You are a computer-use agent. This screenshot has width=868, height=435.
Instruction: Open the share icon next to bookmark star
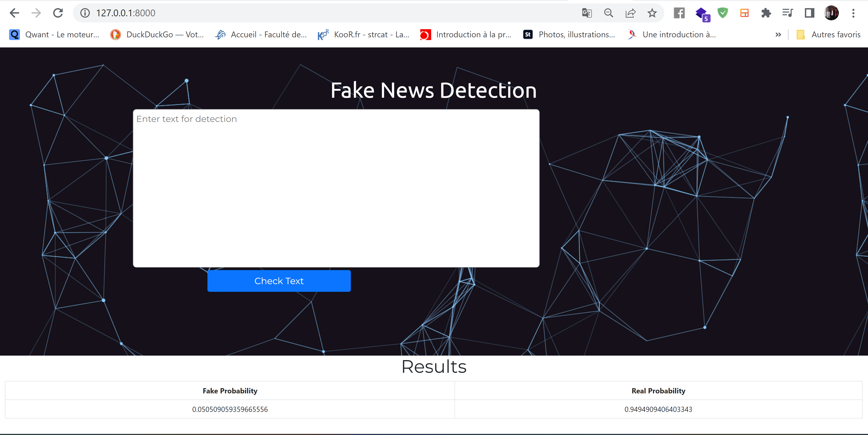(630, 13)
